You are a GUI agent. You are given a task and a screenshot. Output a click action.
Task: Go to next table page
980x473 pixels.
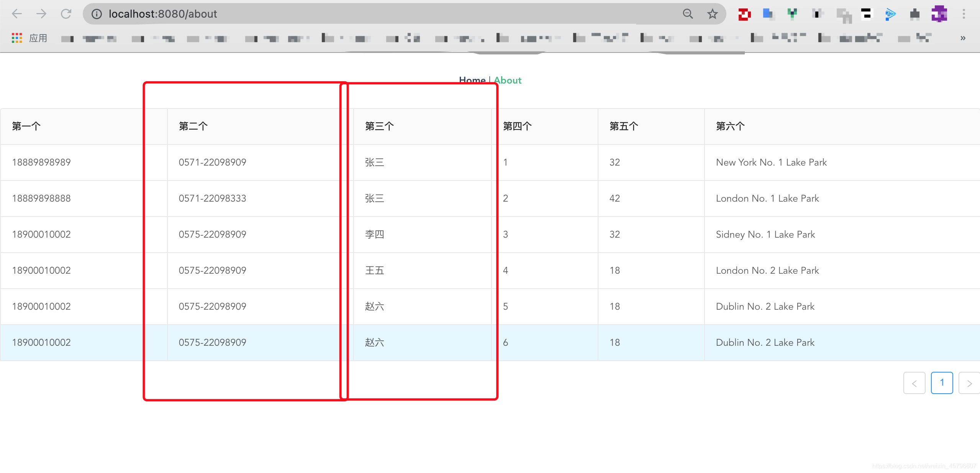(969, 383)
